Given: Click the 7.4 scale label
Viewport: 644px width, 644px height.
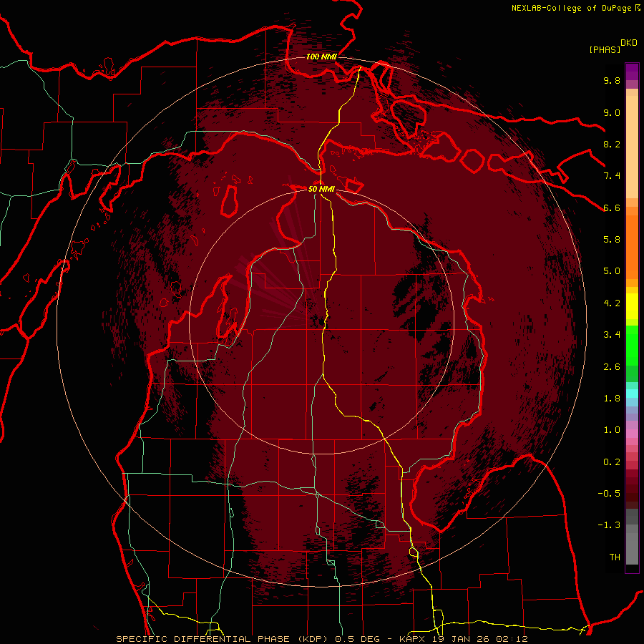Looking at the screenshot, I should [612, 176].
